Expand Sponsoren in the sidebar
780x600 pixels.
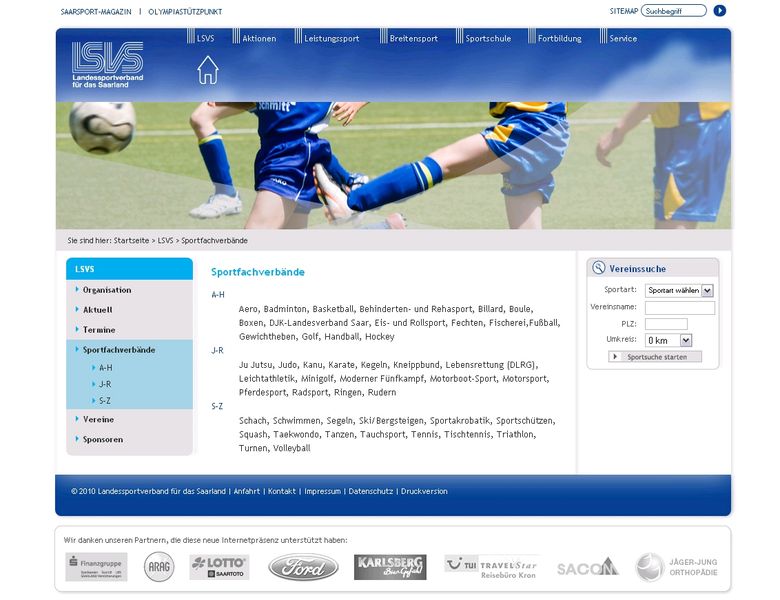click(102, 439)
